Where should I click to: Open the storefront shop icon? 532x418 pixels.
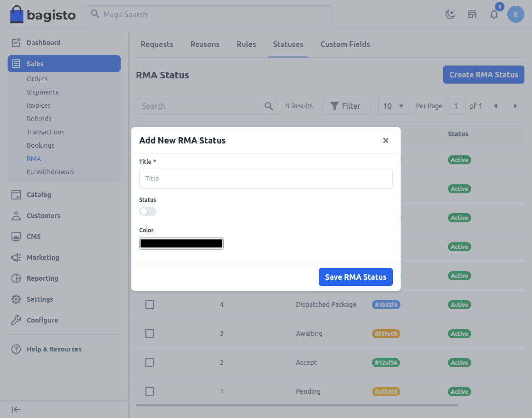pyautogui.click(x=472, y=14)
